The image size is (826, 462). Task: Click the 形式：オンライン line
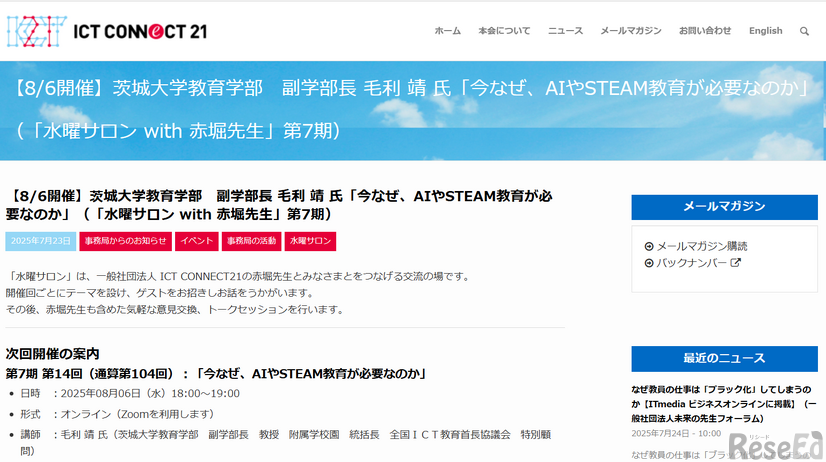point(117,414)
